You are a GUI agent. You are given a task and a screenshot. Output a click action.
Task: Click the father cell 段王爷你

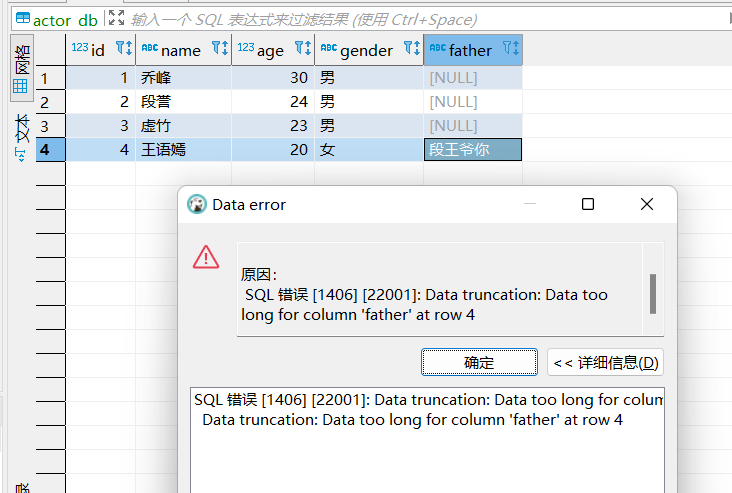(473, 150)
